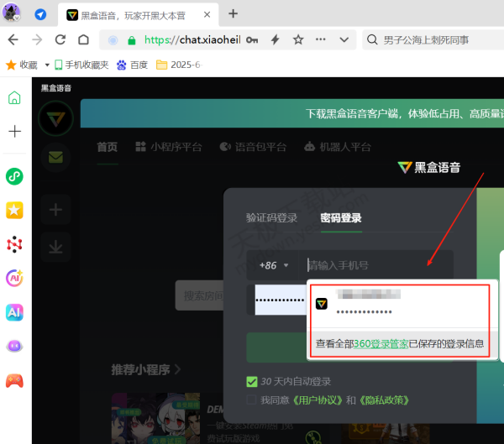This screenshot has height=444, width=504.
Task: Toggle the 30-day auto login checkbox
Action: (x=252, y=381)
